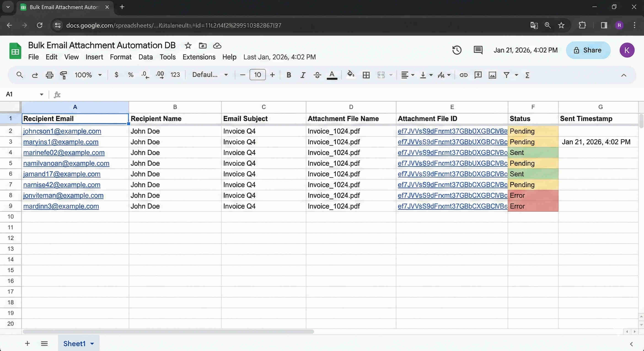Screen dimensions: 644x351
Task: Open the Default font dropdown
Action: click(x=210, y=75)
